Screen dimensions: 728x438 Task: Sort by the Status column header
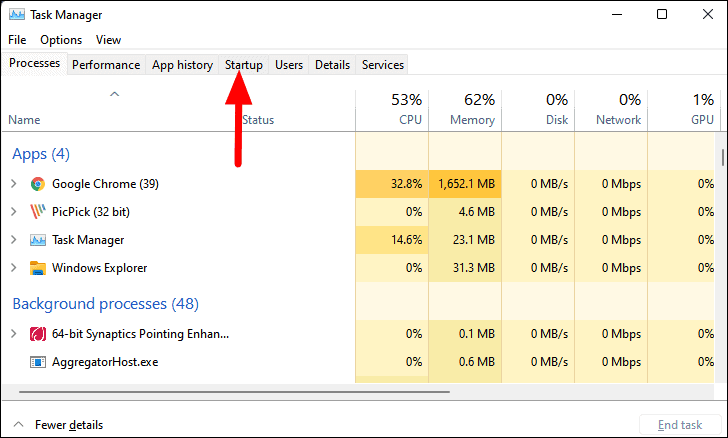(x=258, y=120)
